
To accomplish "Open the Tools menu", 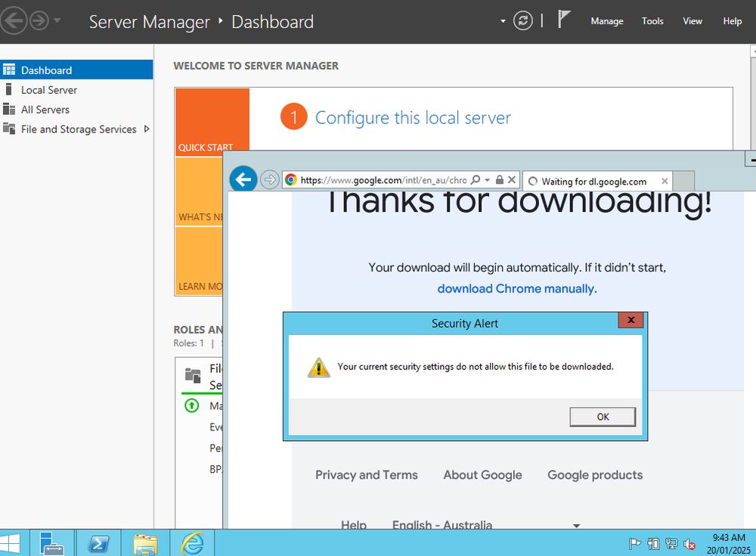I will click(x=652, y=21).
